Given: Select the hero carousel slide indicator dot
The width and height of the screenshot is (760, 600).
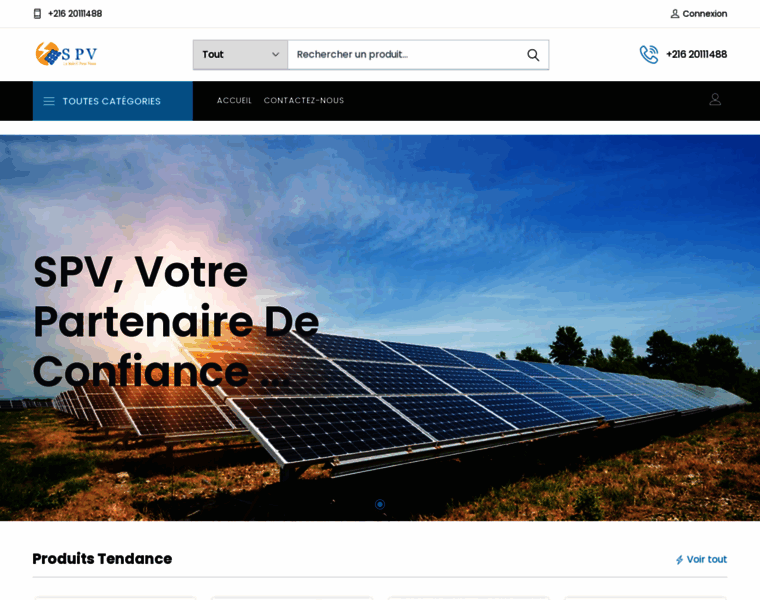Looking at the screenshot, I should (380, 505).
